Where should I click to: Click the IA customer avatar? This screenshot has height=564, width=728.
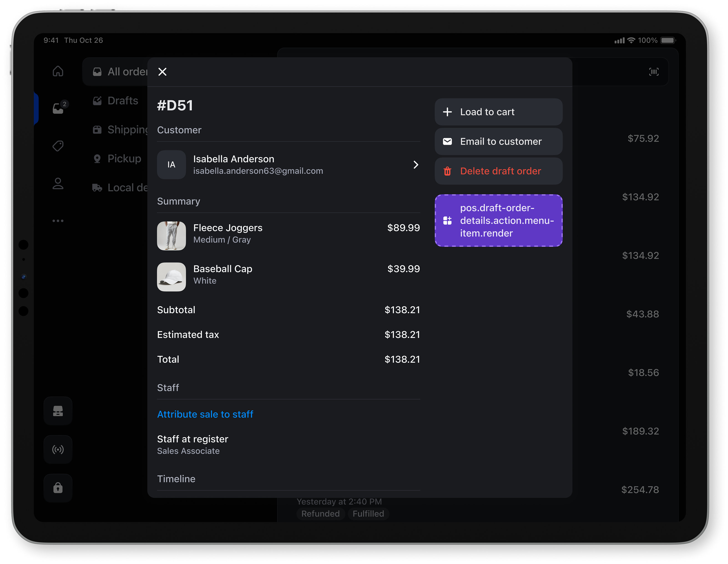point(171,165)
